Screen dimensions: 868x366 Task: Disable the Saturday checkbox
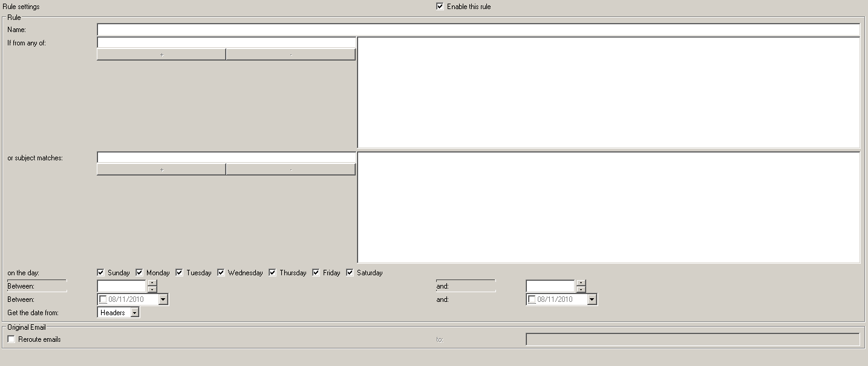[350, 272]
